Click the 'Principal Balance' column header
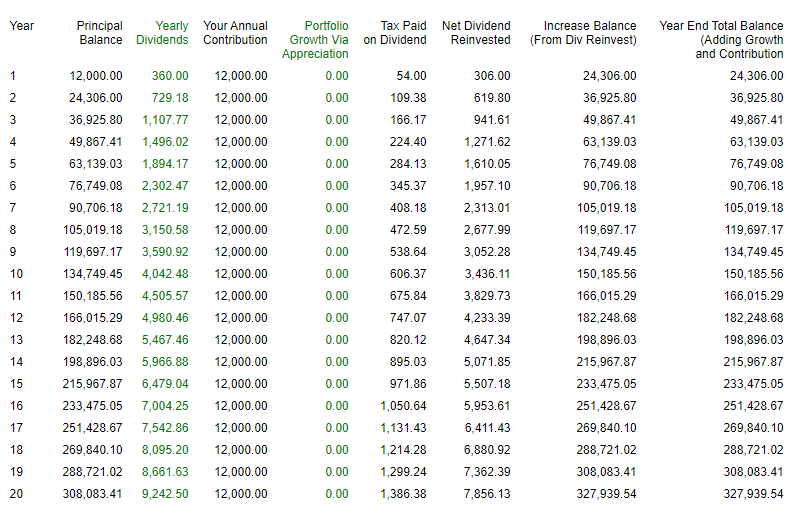 (x=100, y=33)
